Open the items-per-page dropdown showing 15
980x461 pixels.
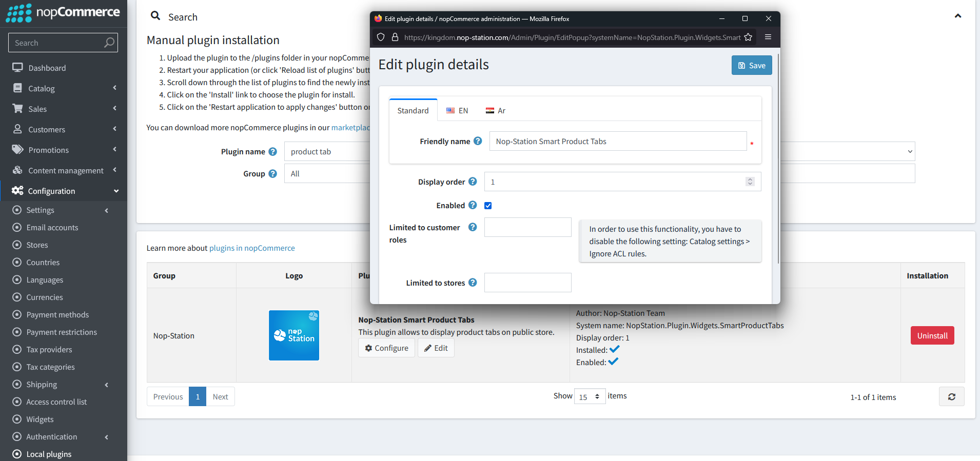[590, 396]
